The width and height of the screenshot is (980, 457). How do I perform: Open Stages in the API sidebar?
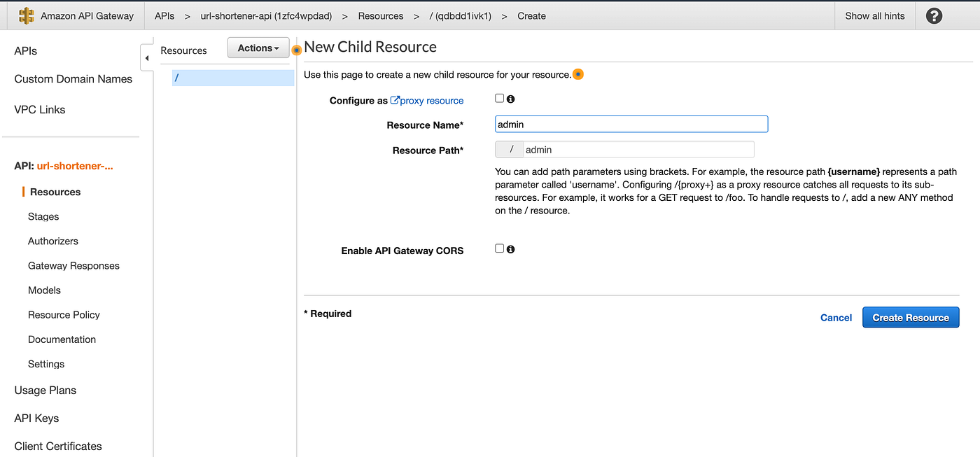click(x=43, y=216)
